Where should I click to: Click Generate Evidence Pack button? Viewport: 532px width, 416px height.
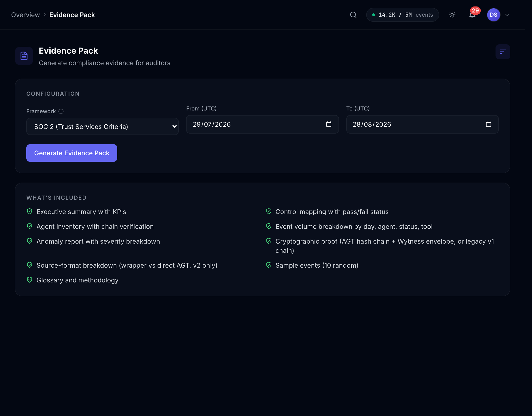(72, 153)
